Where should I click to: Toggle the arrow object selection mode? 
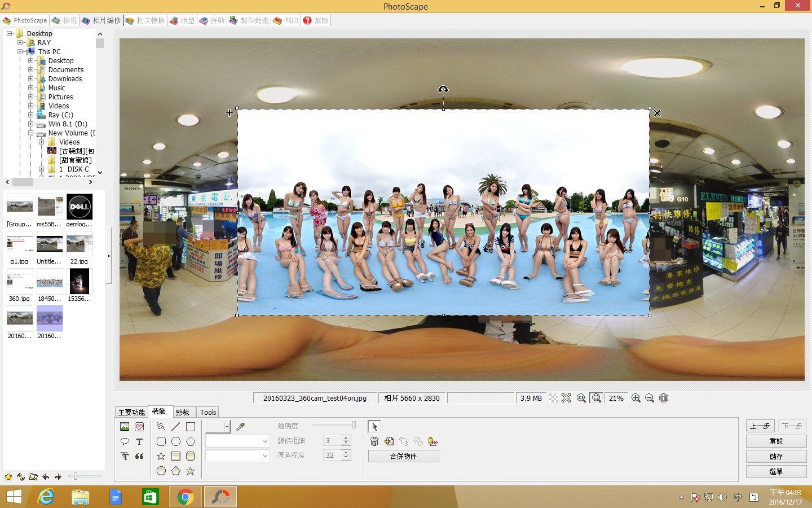(x=374, y=427)
